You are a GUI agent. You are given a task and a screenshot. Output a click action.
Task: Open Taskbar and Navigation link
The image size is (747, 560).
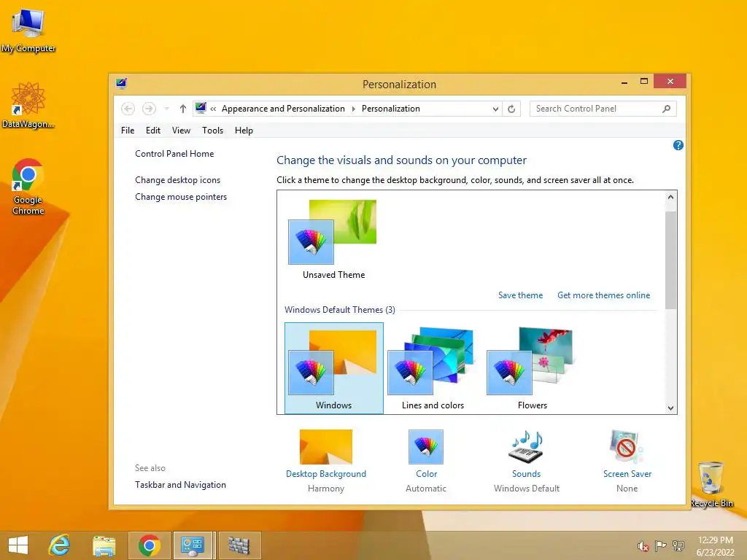181,485
